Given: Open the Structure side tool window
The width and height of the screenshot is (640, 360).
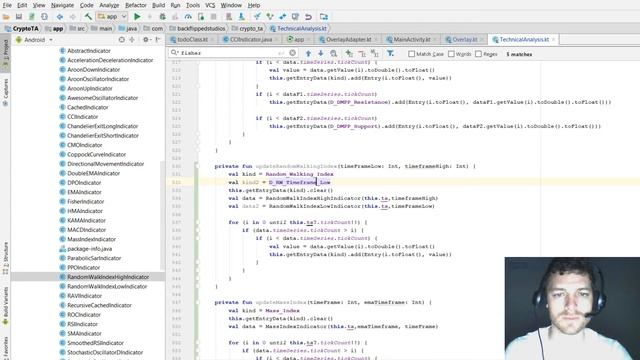Looking at the screenshot, I should point(5,257).
